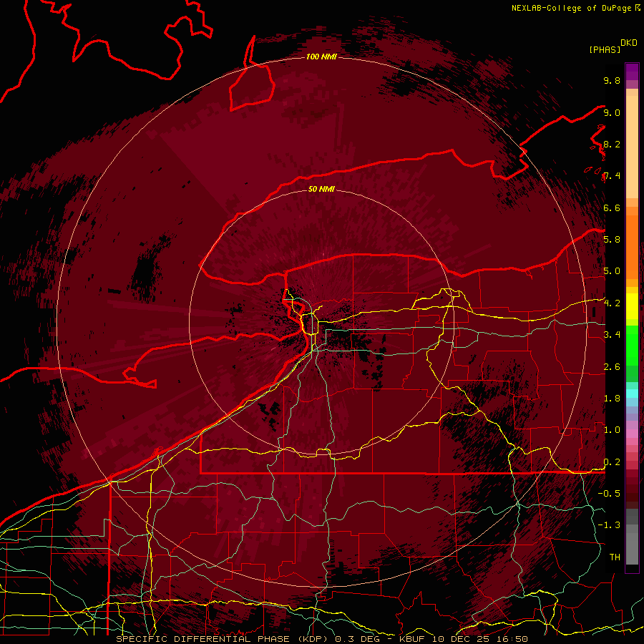Click the cyan segment of the color bar

(x=632, y=394)
